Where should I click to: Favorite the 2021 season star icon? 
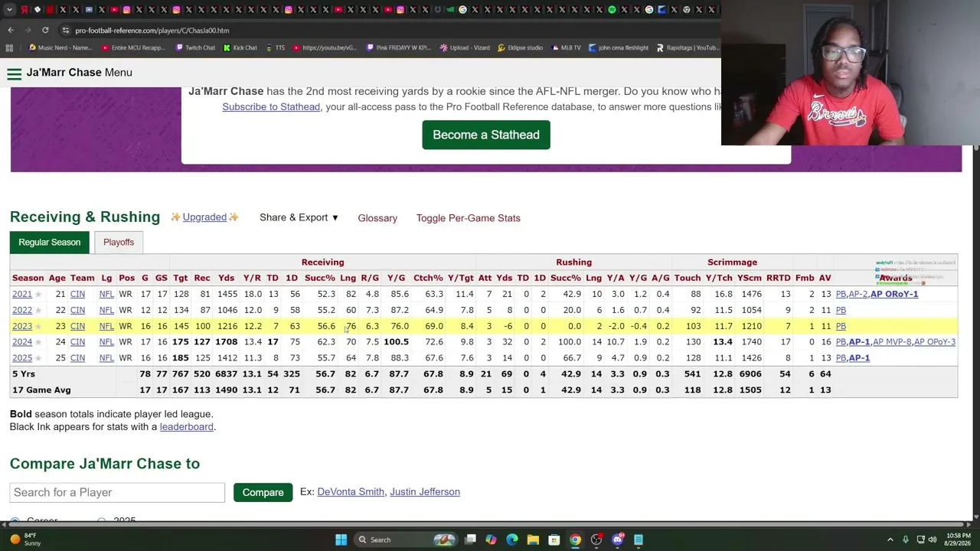(x=38, y=295)
